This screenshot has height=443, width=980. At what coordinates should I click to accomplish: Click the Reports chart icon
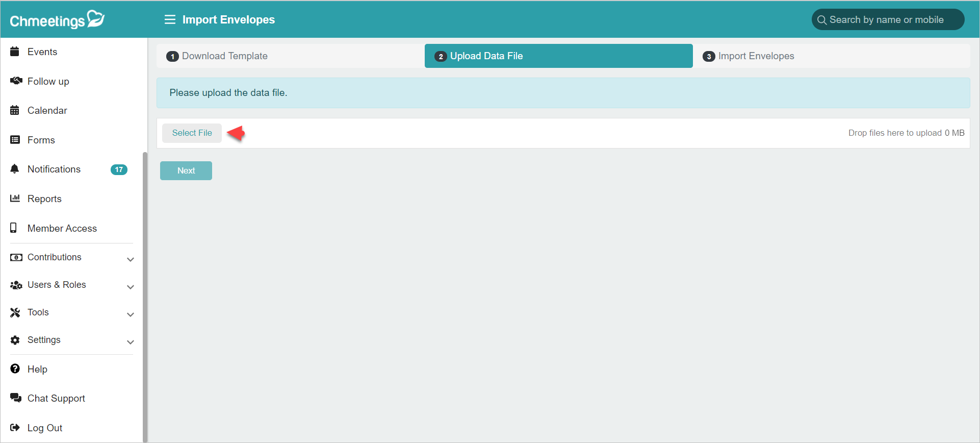click(15, 198)
